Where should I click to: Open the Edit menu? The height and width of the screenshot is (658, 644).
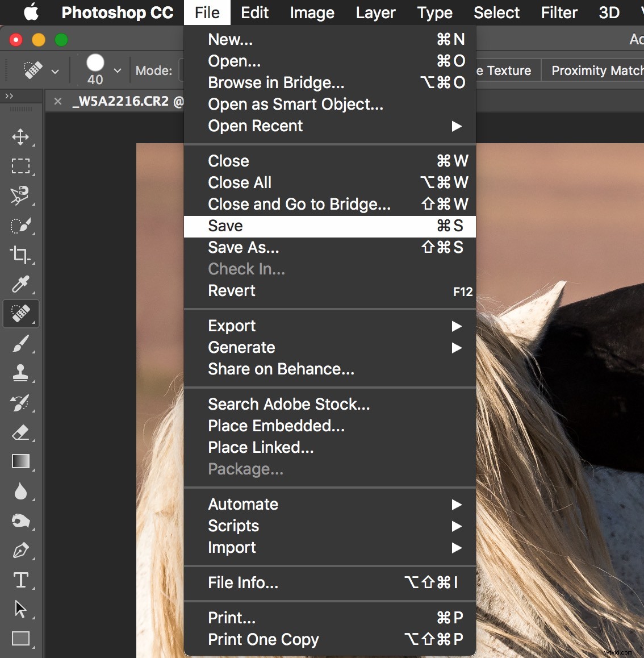[x=254, y=12]
